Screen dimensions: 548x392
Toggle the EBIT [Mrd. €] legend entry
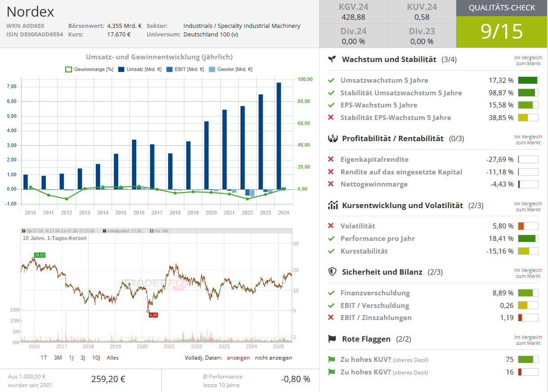click(x=185, y=69)
